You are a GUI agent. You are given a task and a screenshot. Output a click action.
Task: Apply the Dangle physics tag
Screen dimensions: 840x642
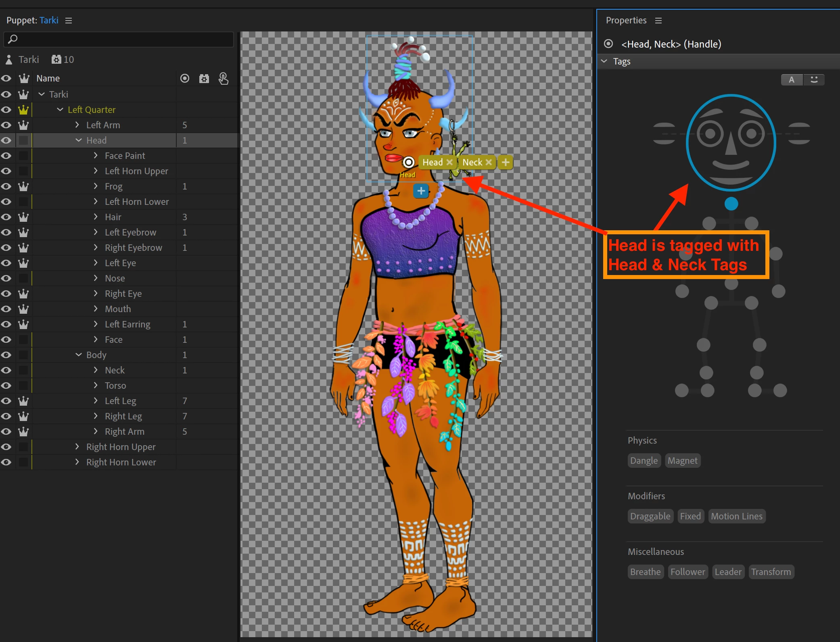(x=644, y=461)
